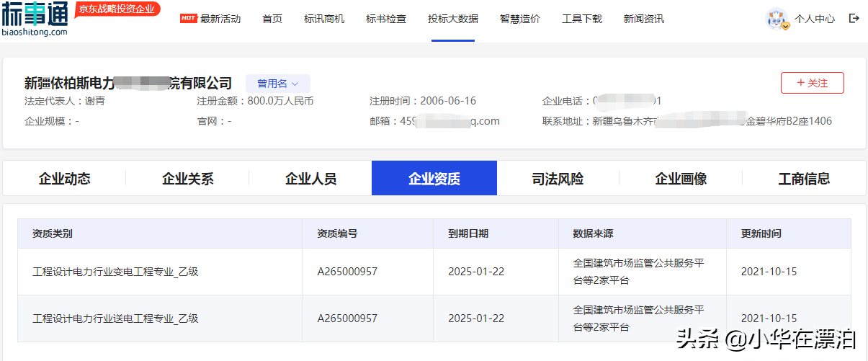Open the 智慧造价 menu item
The image size is (868, 361).
[520, 19]
